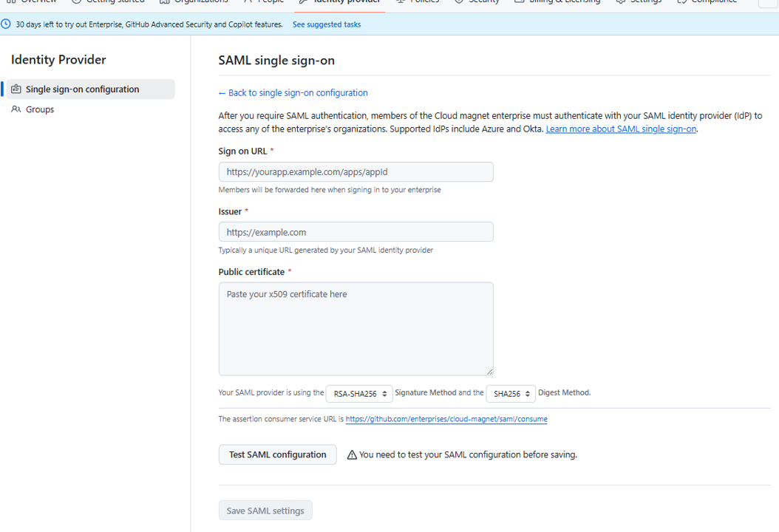
Task: Click the Test SAML configuration button
Action: 278,454
